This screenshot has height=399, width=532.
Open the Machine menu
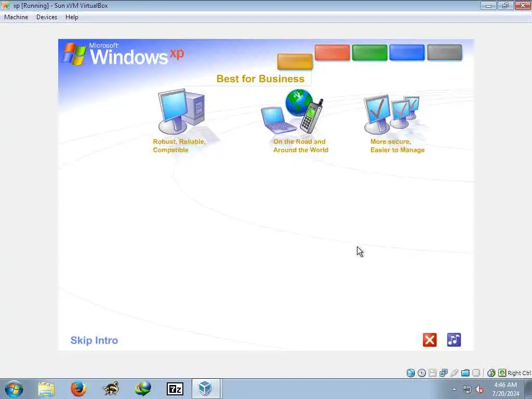16,17
